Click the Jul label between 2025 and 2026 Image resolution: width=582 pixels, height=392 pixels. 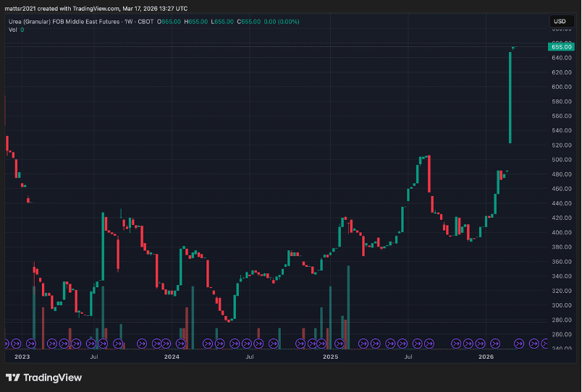[408, 357]
